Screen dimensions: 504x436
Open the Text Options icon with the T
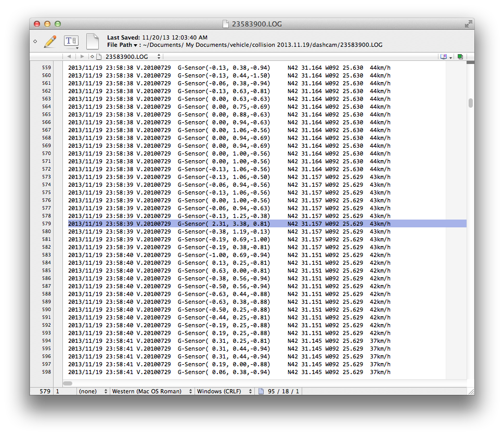click(x=71, y=41)
